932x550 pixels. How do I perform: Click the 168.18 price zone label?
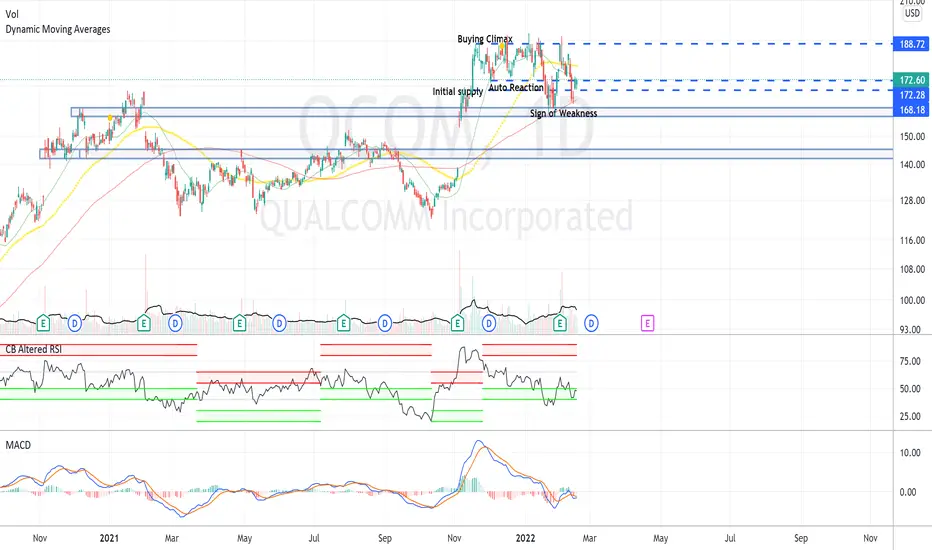911,109
